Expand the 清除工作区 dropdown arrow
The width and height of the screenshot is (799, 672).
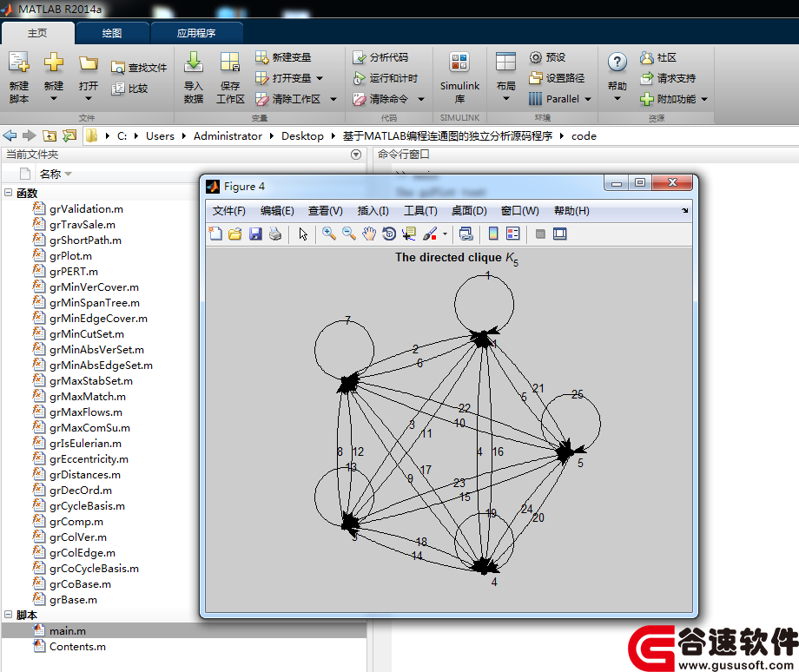333,99
